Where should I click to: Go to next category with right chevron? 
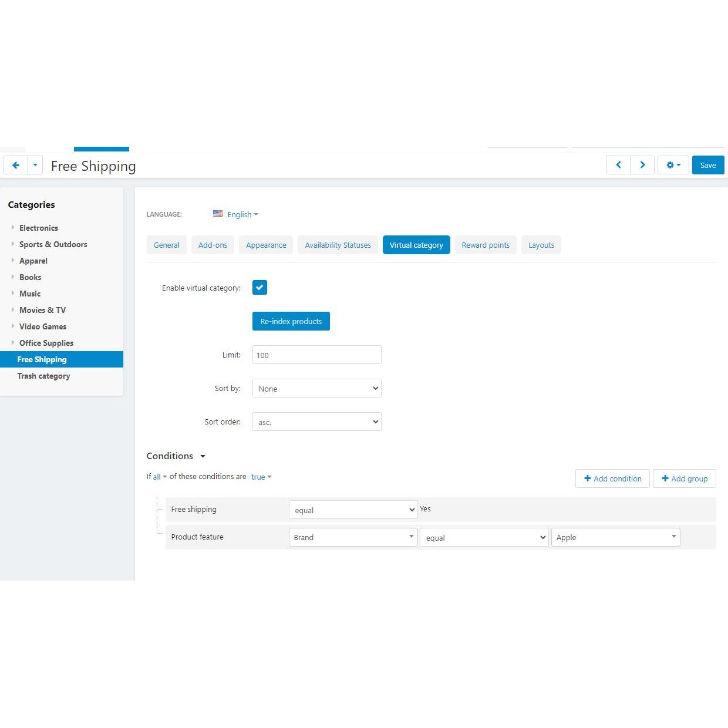tap(642, 165)
